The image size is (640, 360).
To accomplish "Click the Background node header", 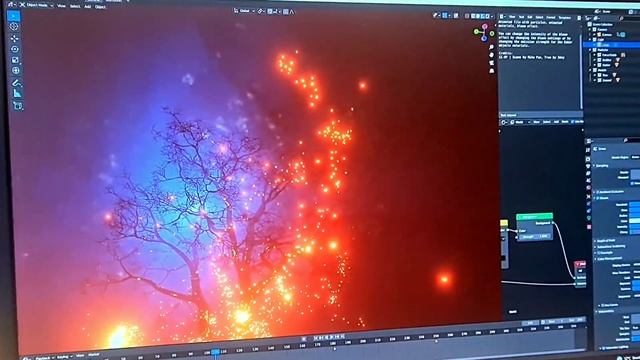I will pos(534,217).
